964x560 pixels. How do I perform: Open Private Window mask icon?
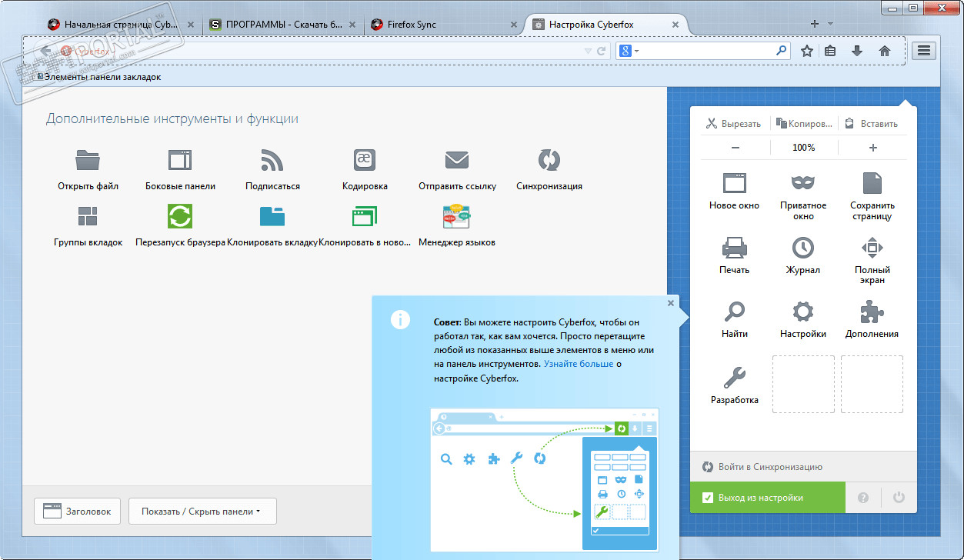[803, 182]
